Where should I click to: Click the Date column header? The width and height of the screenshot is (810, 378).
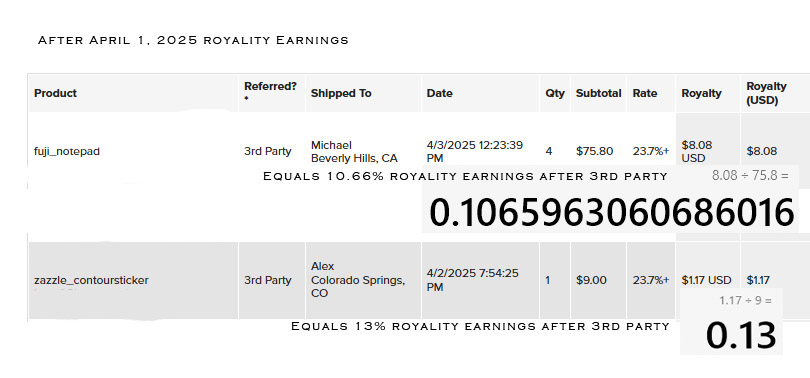(x=440, y=93)
